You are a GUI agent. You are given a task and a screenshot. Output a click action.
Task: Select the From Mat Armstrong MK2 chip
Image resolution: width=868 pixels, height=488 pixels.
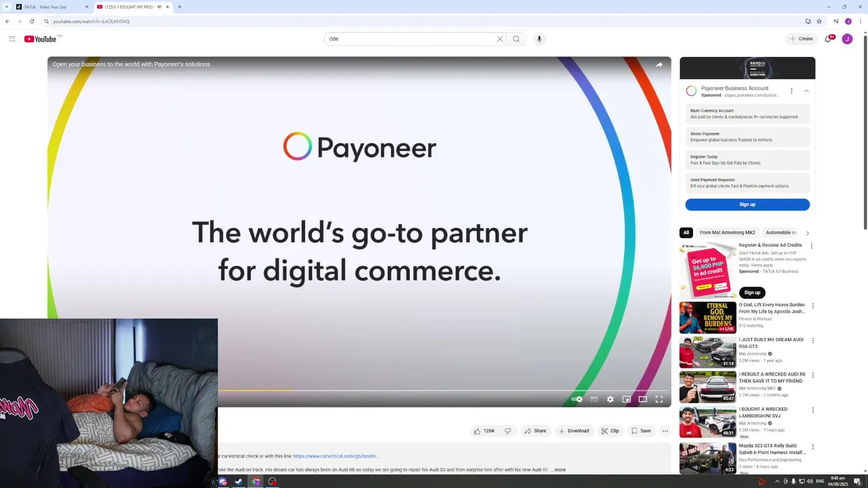coord(727,232)
